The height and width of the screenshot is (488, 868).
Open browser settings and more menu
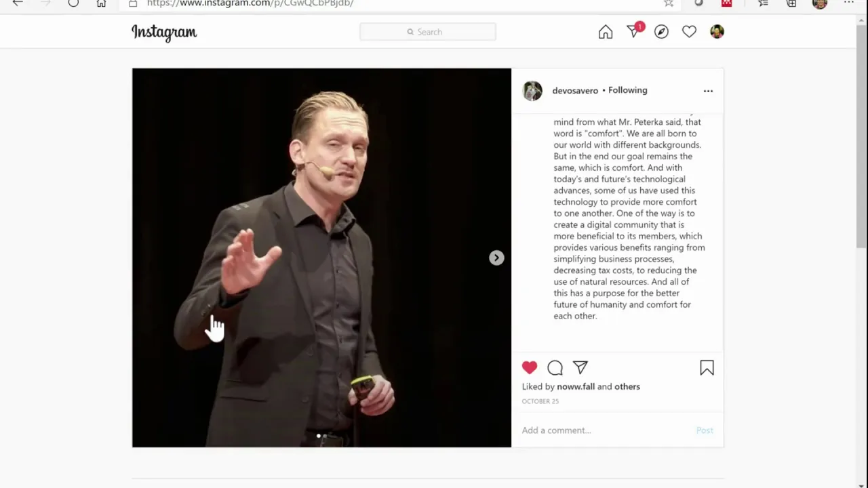[848, 3]
